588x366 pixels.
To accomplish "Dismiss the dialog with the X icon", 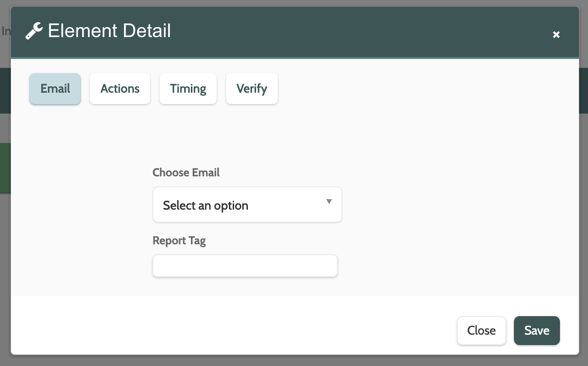I will (x=556, y=34).
